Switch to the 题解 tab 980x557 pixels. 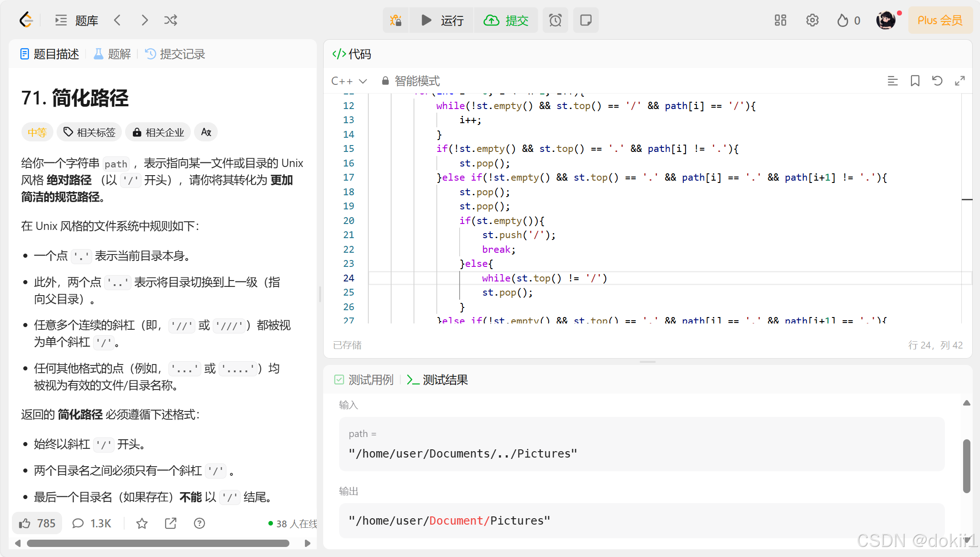[112, 54]
